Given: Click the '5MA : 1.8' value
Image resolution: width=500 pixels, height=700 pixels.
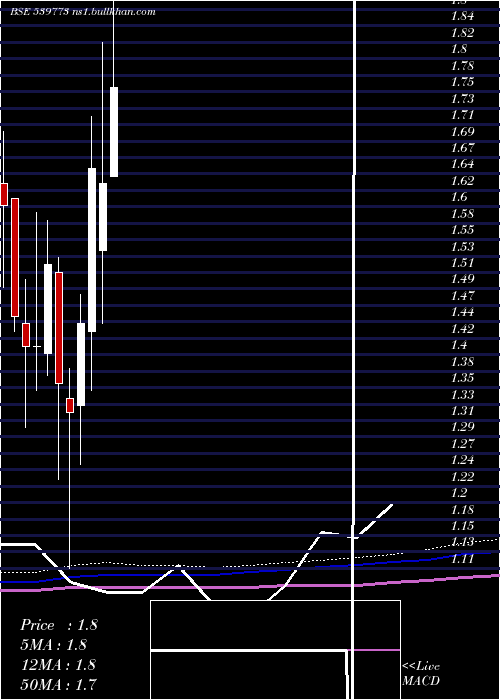Looking at the screenshot, I should (53, 645).
